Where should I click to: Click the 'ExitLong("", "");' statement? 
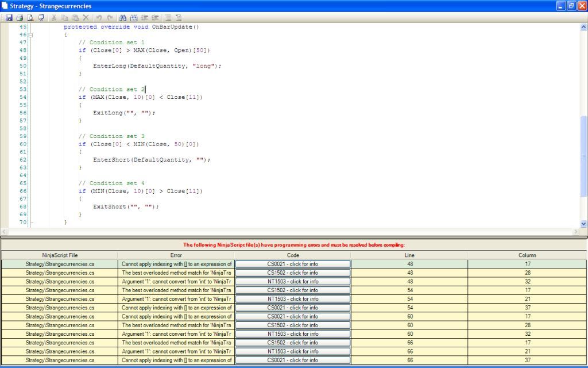click(124, 113)
